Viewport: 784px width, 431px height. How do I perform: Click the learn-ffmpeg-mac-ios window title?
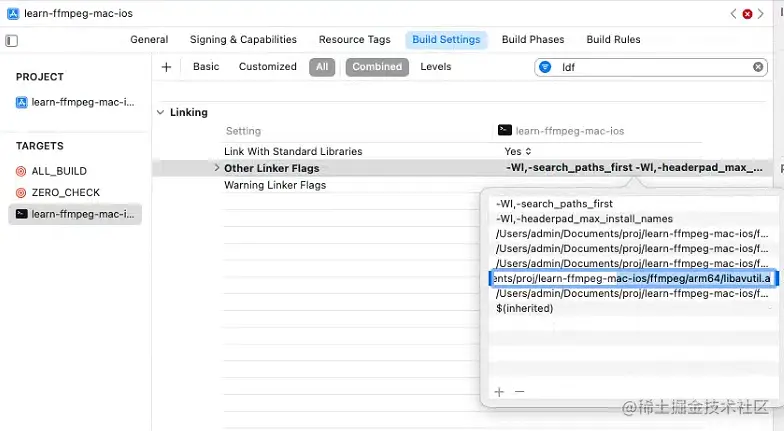(78, 14)
